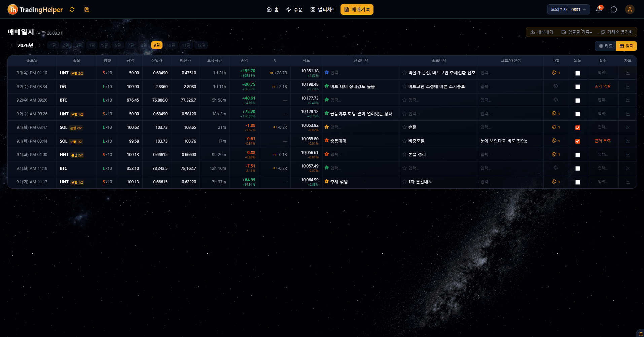Select the 10월 month button

tap(171, 45)
